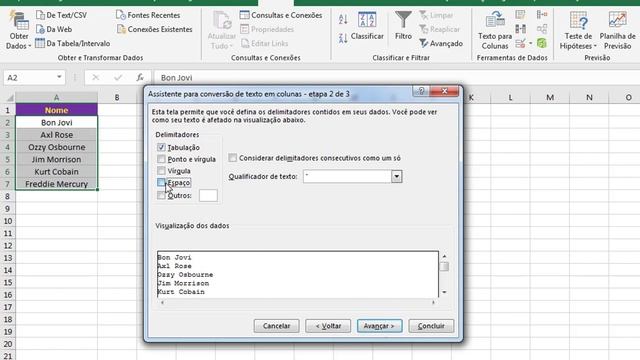This screenshot has height=360, width=640.
Task: Import data De Text/CSV
Action: 62,15
